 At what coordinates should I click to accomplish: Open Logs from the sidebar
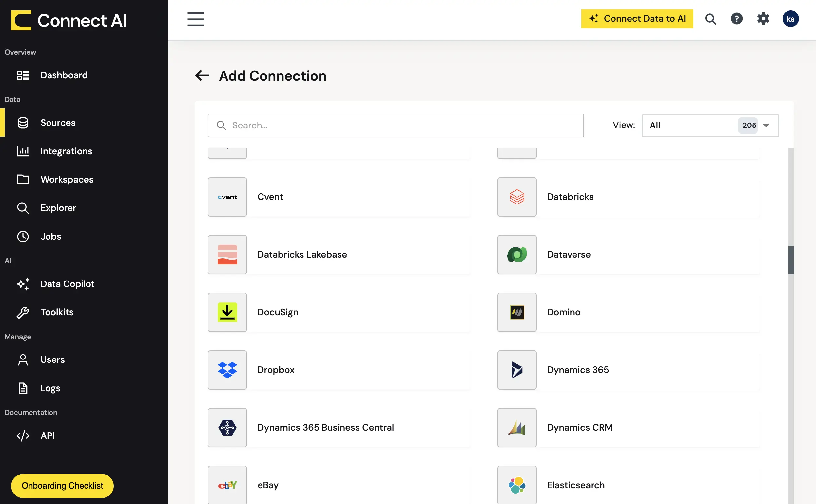(x=50, y=388)
